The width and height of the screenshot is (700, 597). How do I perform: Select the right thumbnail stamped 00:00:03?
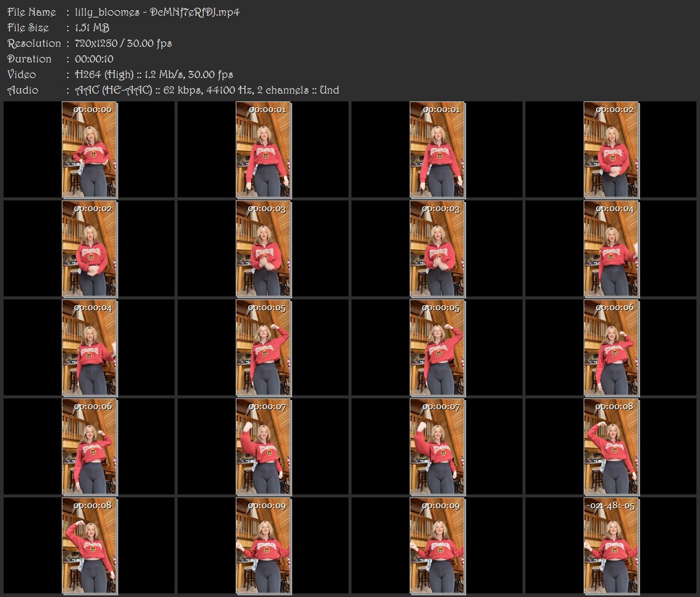point(437,249)
